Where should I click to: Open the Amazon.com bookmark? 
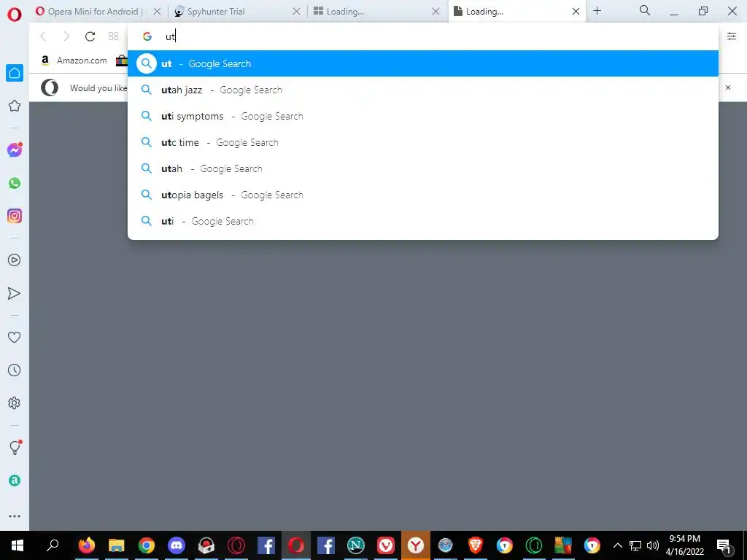tap(74, 61)
